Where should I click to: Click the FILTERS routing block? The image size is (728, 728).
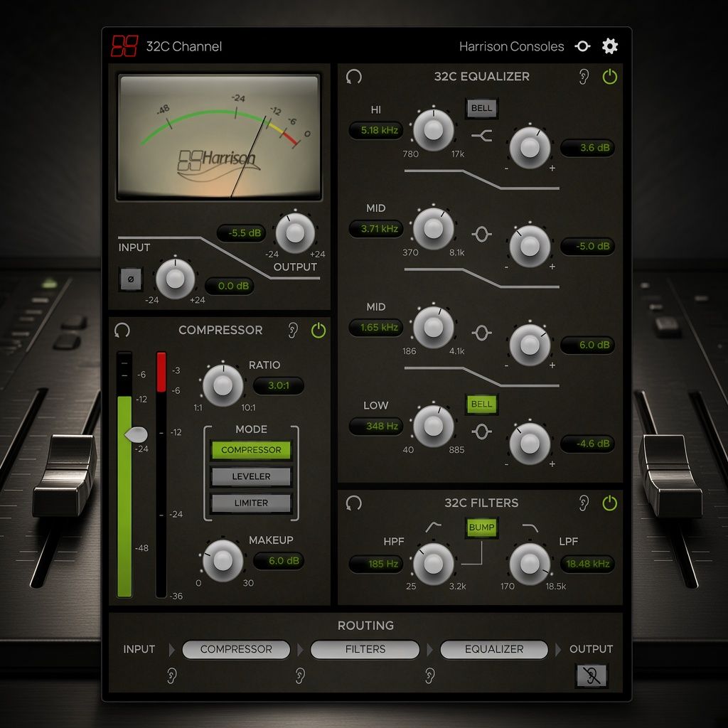click(365, 649)
